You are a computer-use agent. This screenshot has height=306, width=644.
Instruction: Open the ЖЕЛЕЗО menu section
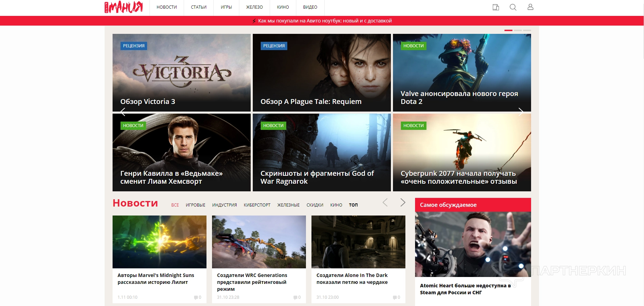pos(254,7)
